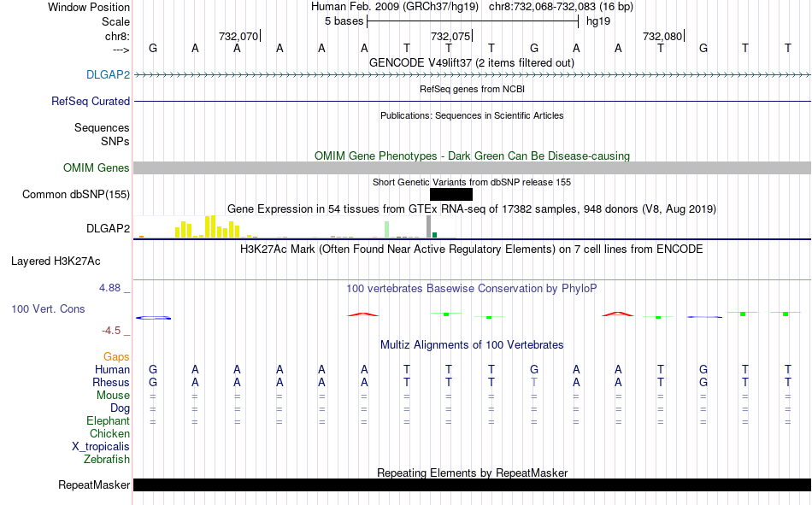Click the '5 bases' scale bar
This screenshot has height=505, width=812.
pos(473,21)
